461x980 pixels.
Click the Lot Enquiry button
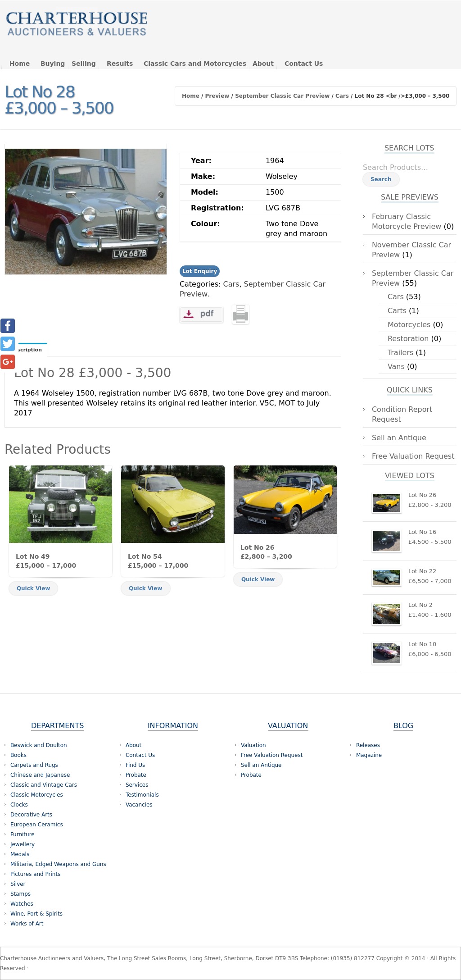tap(199, 271)
